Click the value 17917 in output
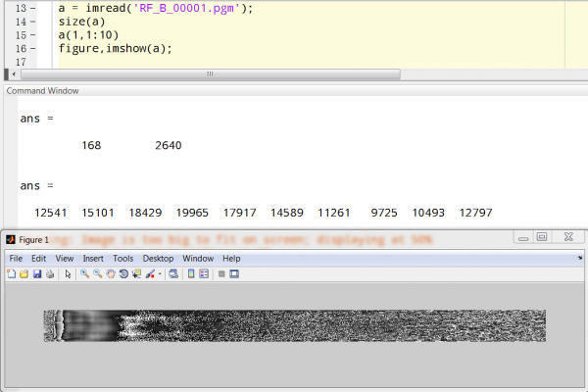This screenshot has width=588, height=392. [x=240, y=213]
